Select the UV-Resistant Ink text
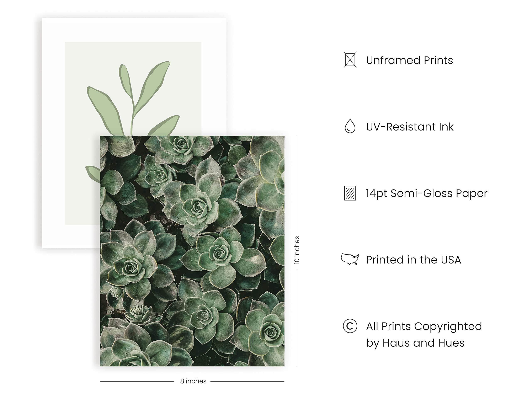The image size is (532, 399). pos(410,127)
